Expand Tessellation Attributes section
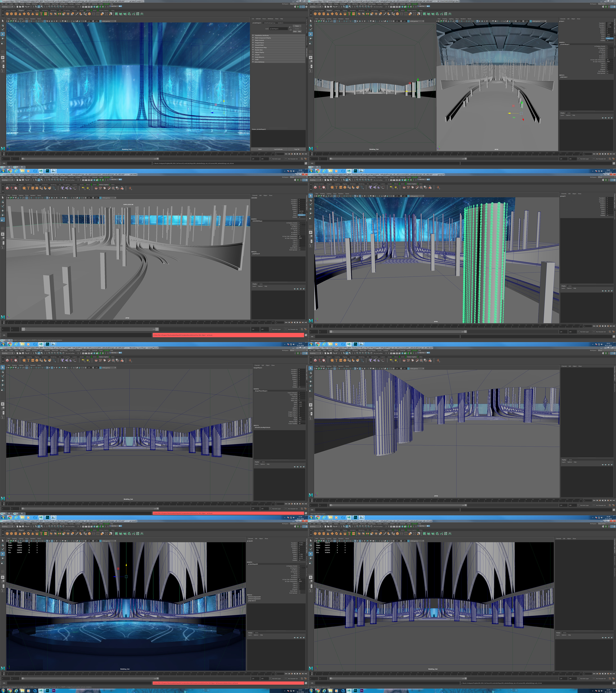 point(278,36)
